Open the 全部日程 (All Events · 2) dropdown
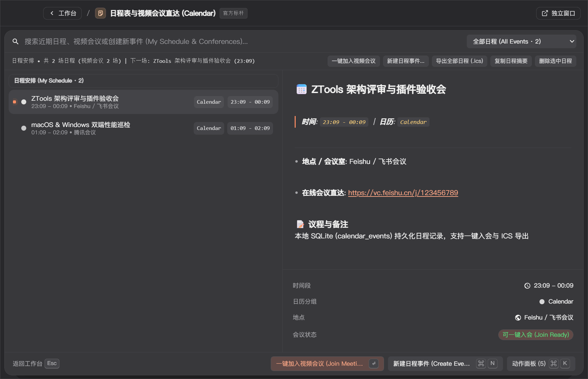 (521, 42)
